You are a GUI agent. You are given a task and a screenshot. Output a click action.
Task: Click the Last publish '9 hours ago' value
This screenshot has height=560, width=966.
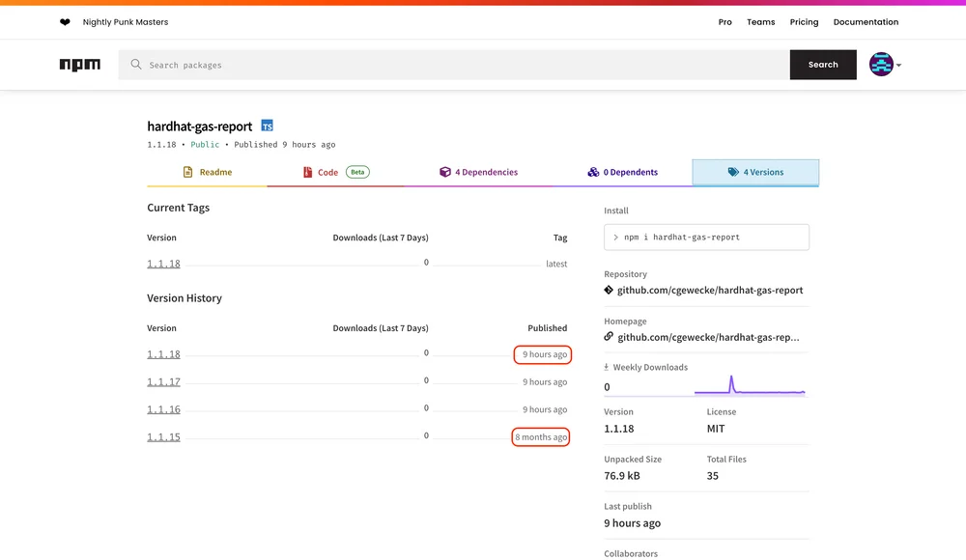(x=632, y=523)
